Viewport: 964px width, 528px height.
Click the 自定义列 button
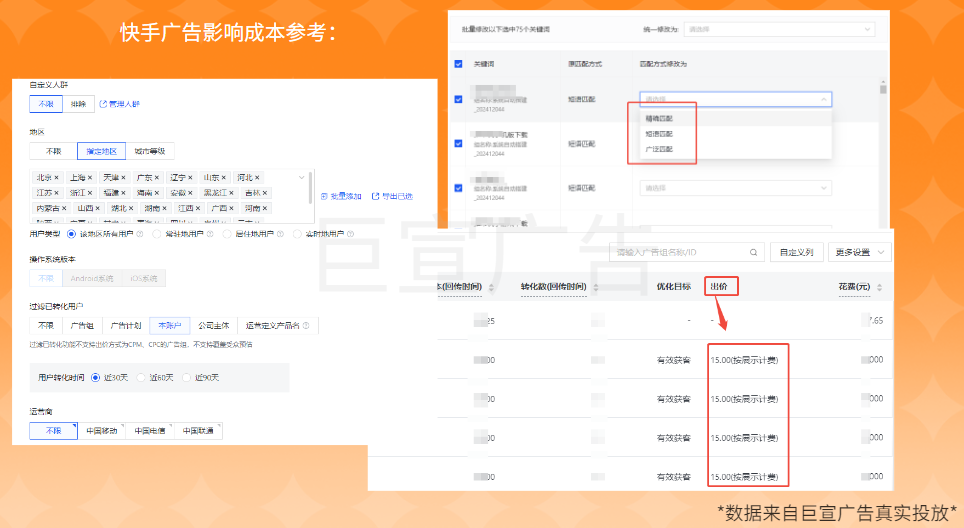[796, 253]
